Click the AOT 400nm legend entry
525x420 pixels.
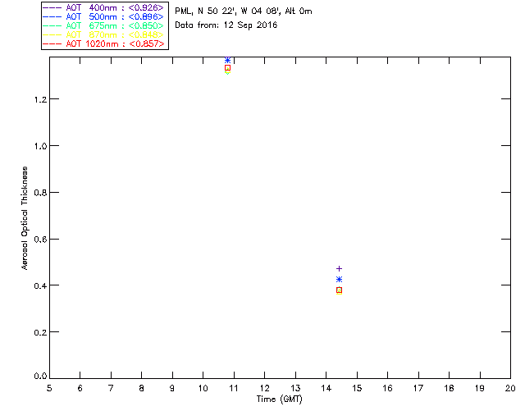tap(103, 7)
